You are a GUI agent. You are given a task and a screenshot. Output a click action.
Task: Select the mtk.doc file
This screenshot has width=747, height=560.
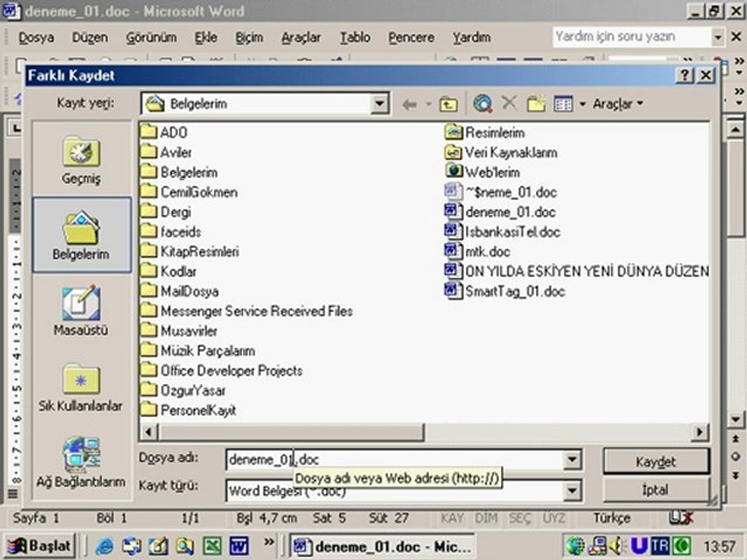pos(477,251)
